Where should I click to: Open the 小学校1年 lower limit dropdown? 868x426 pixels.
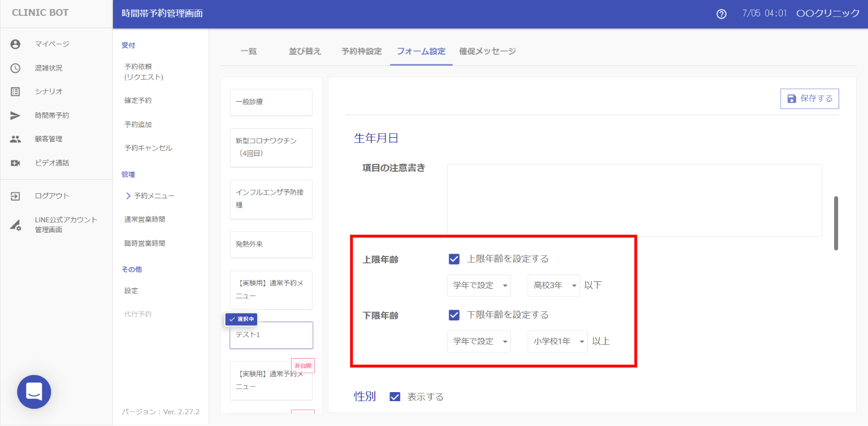(x=557, y=341)
